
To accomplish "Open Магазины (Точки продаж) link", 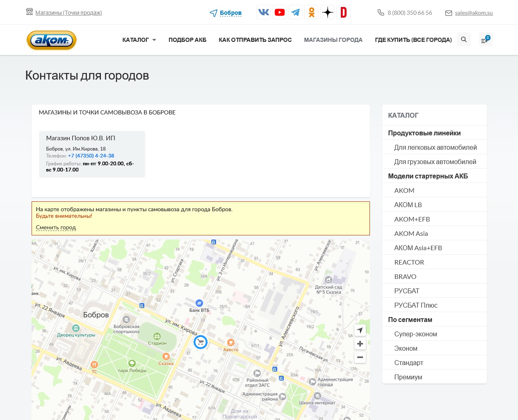I will pyautogui.click(x=68, y=13).
